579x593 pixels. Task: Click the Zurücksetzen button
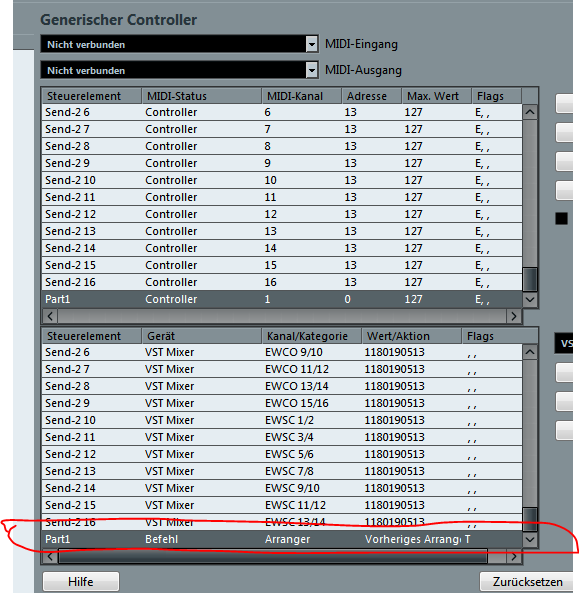coord(528,581)
